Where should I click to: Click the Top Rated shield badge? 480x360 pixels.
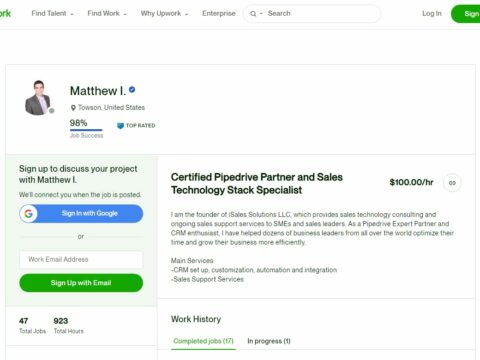pyautogui.click(x=120, y=126)
